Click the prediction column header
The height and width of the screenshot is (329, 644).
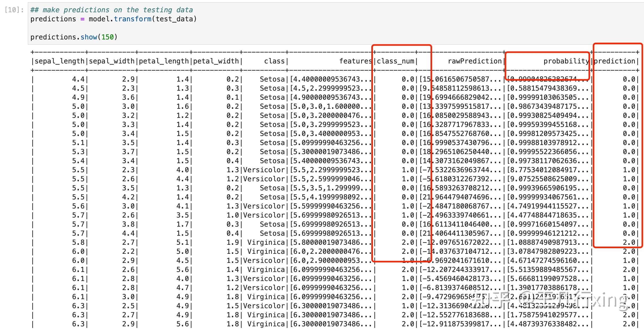click(614, 61)
